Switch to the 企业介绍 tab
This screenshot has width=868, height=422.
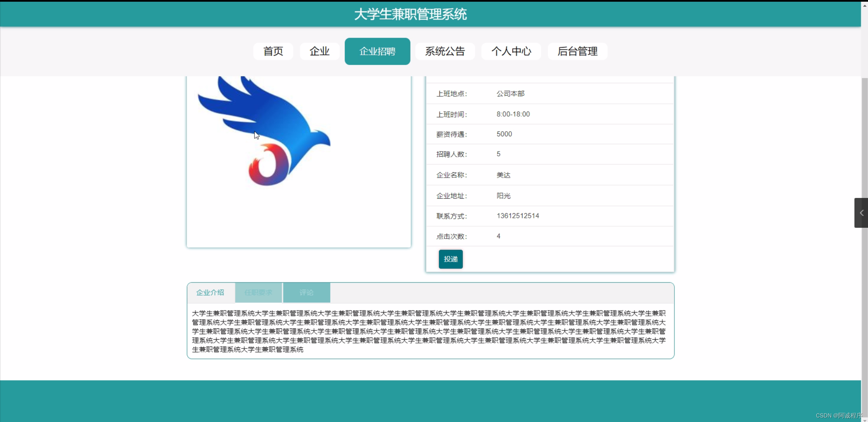[x=210, y=293]
